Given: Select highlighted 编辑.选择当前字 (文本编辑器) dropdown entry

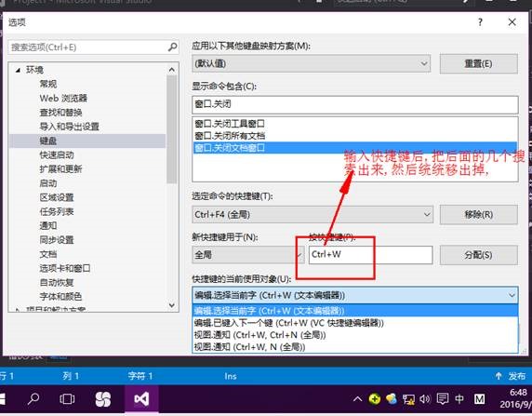Looking at the screenshot, I should click(355, 311).
